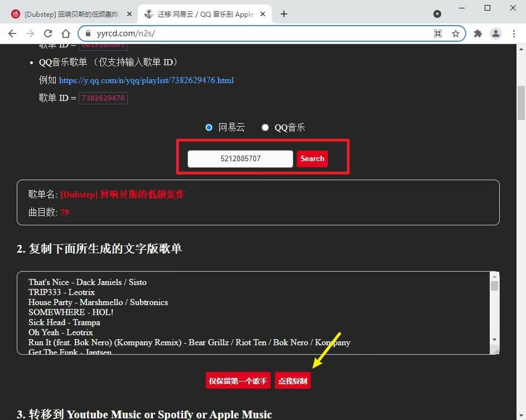Open the browser profile avatar menu
Viewport: 526px width, 420px height.
coord(496,33)
